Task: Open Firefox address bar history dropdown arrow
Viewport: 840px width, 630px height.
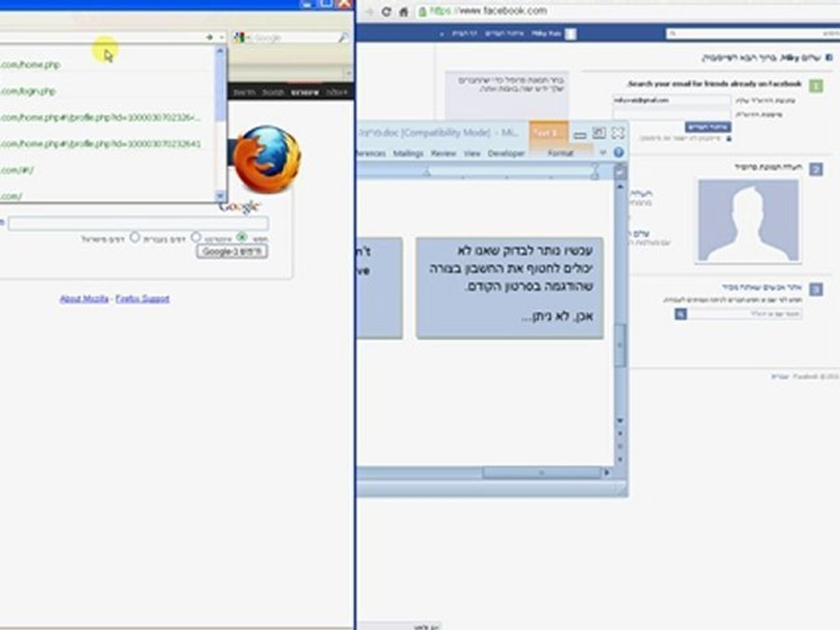Action: (221, 37)
